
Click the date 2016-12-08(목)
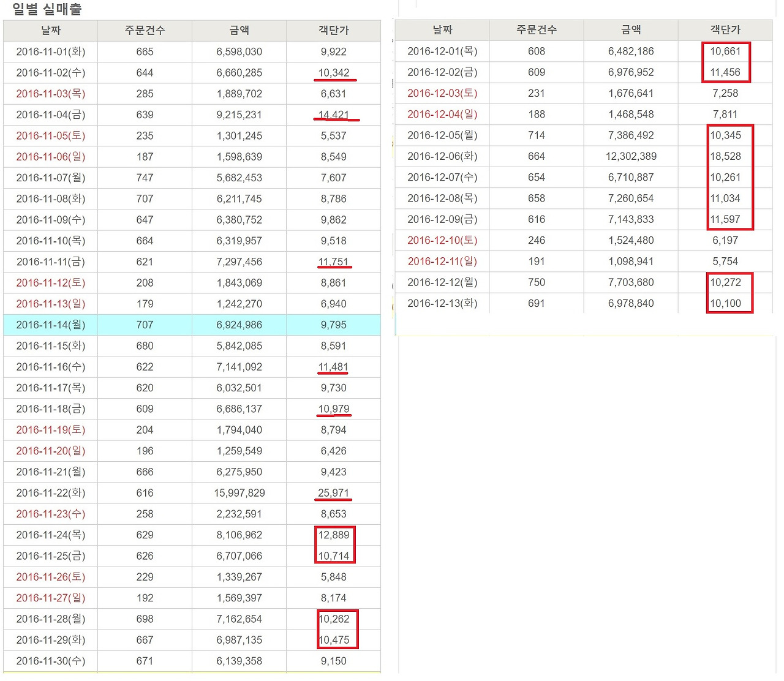[x=442, y=198]
